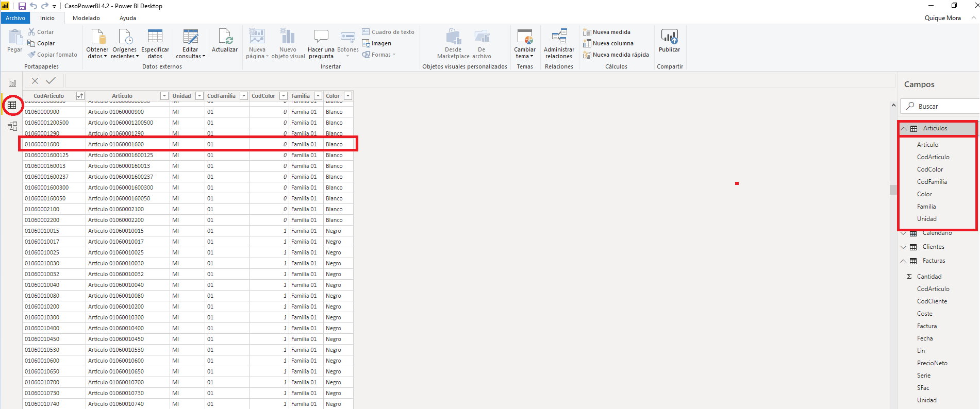This screenshot has height=409, width=980.
Task: Switch to Data view table icon
Action: tap(12, 105)
